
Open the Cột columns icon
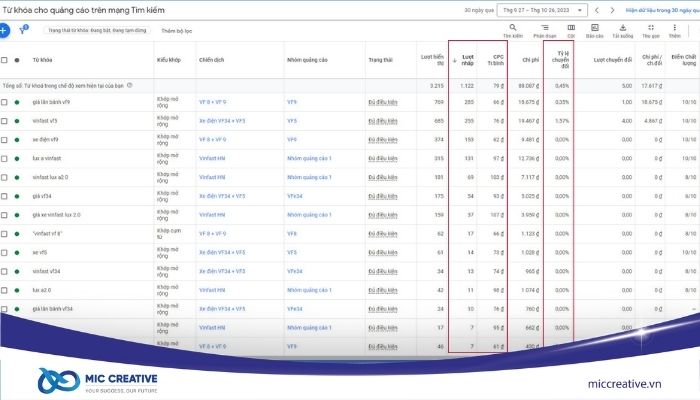pos(571,28)
